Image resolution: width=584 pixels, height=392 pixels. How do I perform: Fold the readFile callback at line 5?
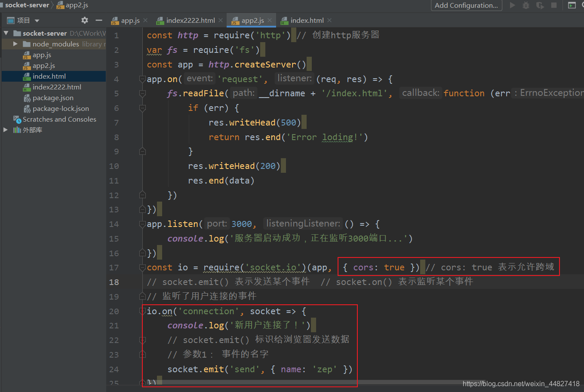[142, 94]
